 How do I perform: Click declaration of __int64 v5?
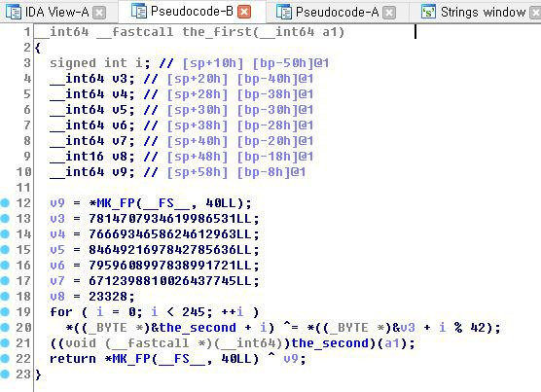tap(92, 110)
